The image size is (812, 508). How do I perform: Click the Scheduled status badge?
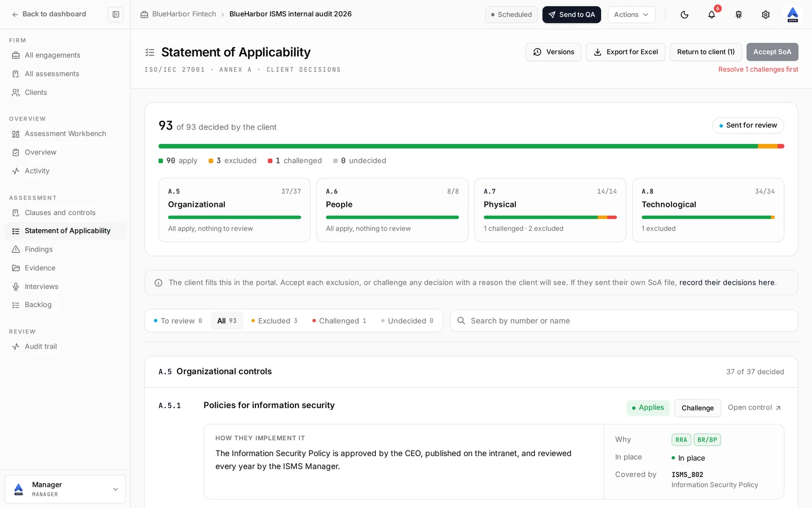pos(511,14)
